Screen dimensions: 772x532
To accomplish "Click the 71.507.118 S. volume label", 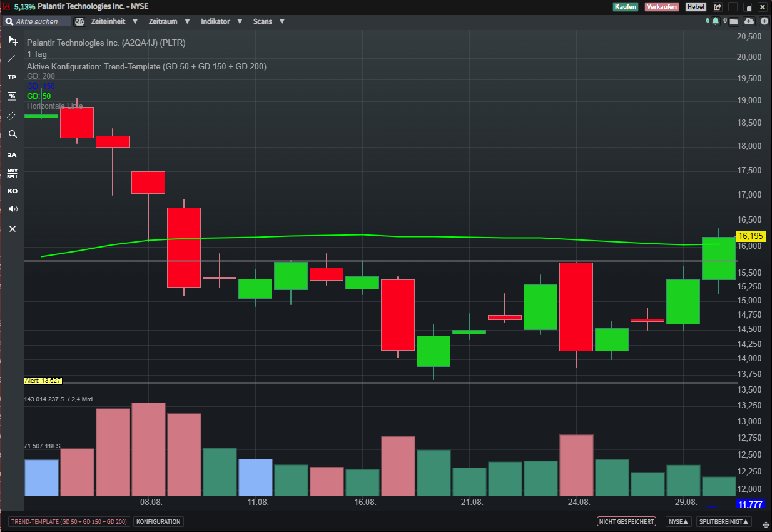I will [43, 446].
